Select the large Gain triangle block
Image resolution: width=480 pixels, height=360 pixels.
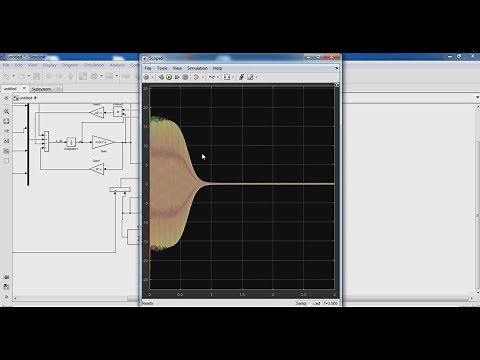pos(103,142)
